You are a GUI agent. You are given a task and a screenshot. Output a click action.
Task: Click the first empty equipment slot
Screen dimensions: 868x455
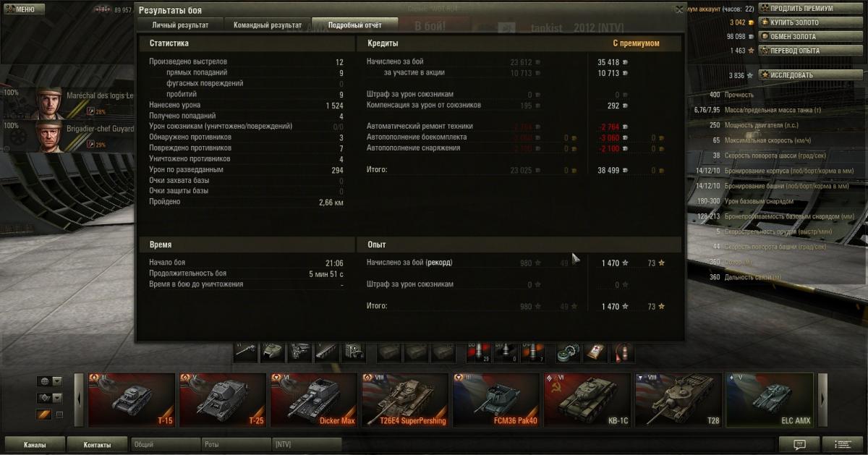point(390,352)
